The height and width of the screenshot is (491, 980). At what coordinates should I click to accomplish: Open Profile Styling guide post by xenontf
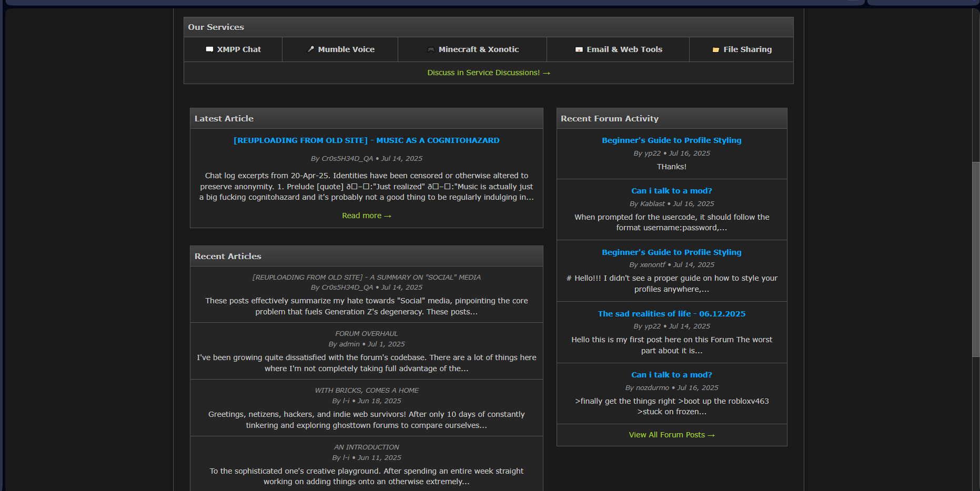(671, 252)
